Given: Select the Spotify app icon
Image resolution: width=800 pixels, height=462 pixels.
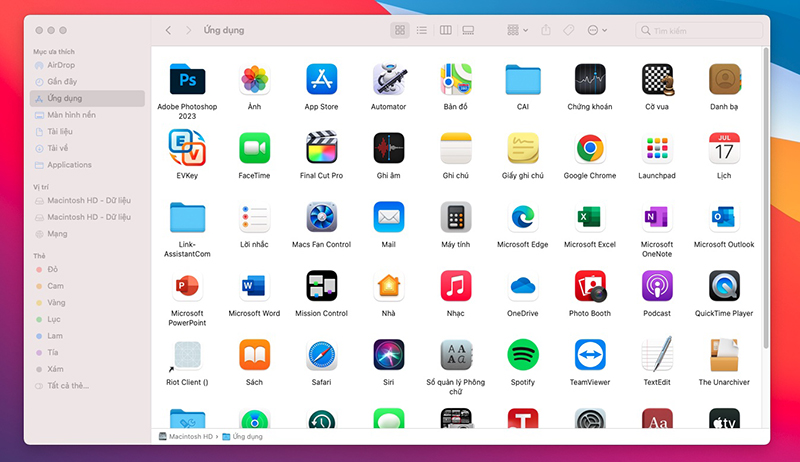Looking at the screenshot, I should click(522, 355).
